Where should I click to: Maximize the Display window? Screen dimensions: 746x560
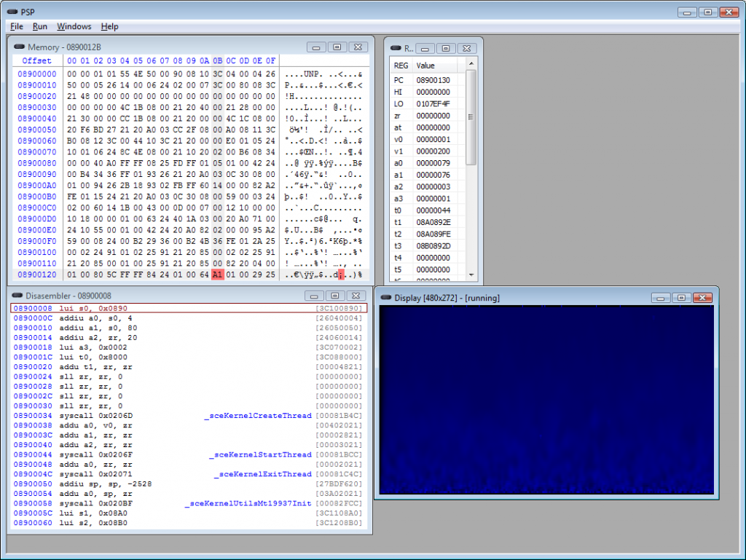point(681,298)
